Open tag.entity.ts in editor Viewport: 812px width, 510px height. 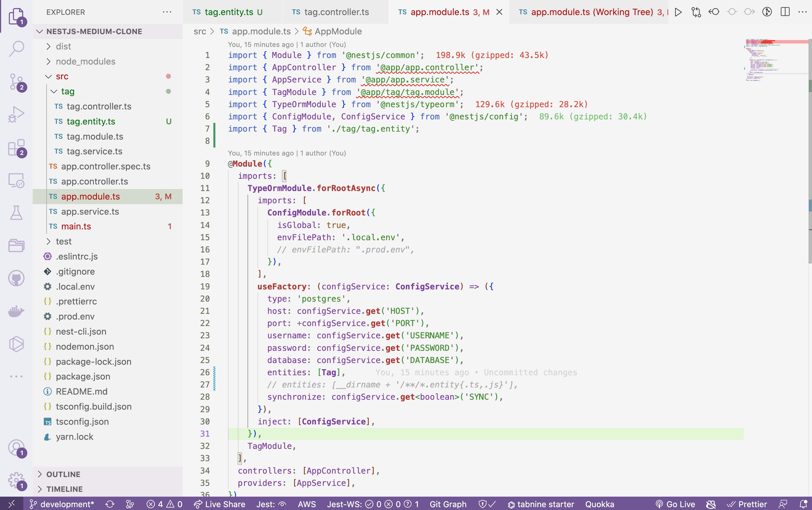coord(91,121)
